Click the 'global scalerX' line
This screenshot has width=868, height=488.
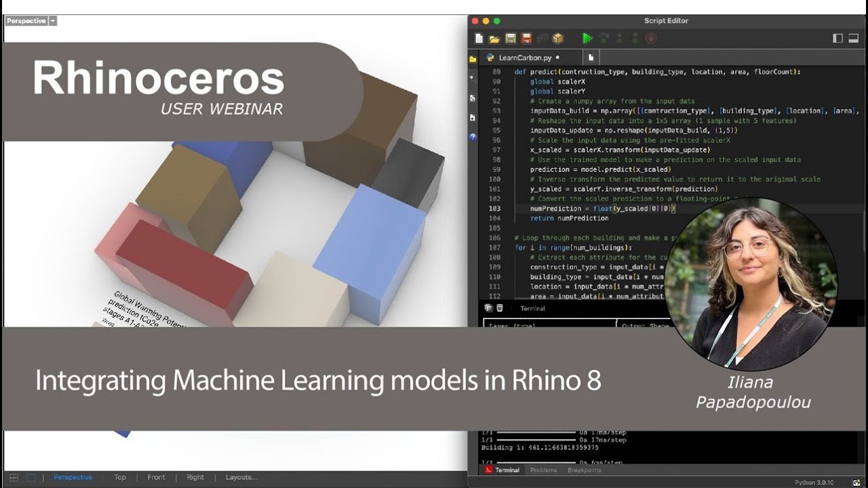click(558, 81)
